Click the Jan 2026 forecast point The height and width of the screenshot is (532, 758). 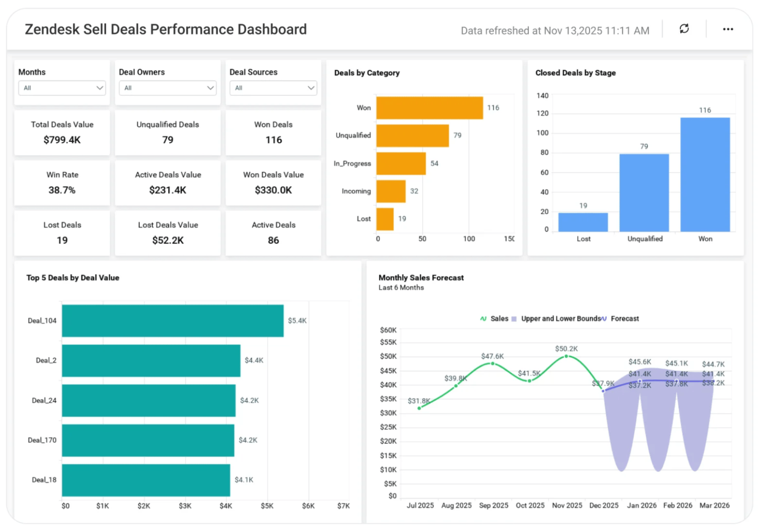click(x=640, y=381)
